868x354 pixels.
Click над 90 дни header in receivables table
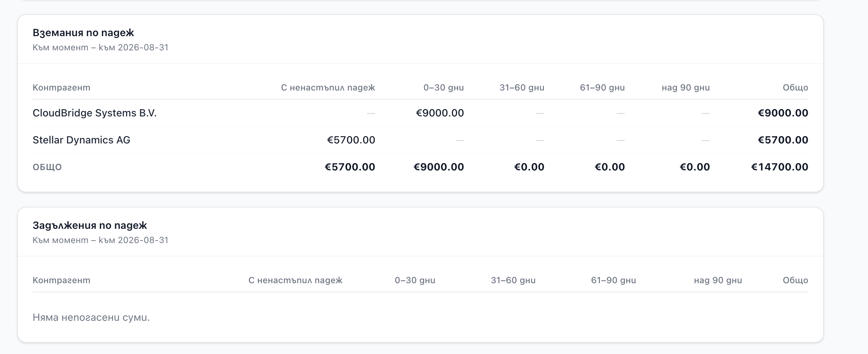(686, 88)
